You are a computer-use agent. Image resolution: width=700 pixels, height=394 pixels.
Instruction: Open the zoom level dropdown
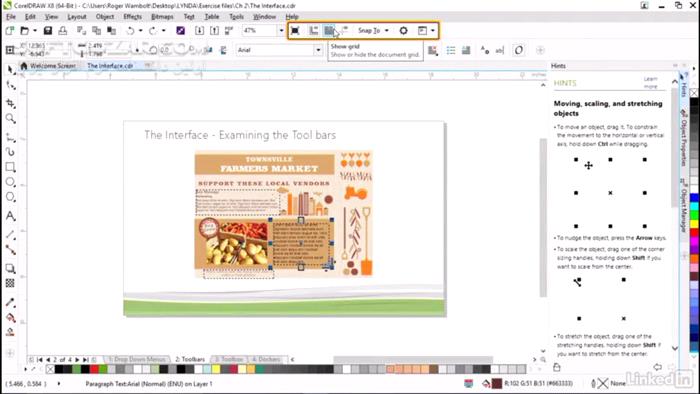tap(281, 30)
